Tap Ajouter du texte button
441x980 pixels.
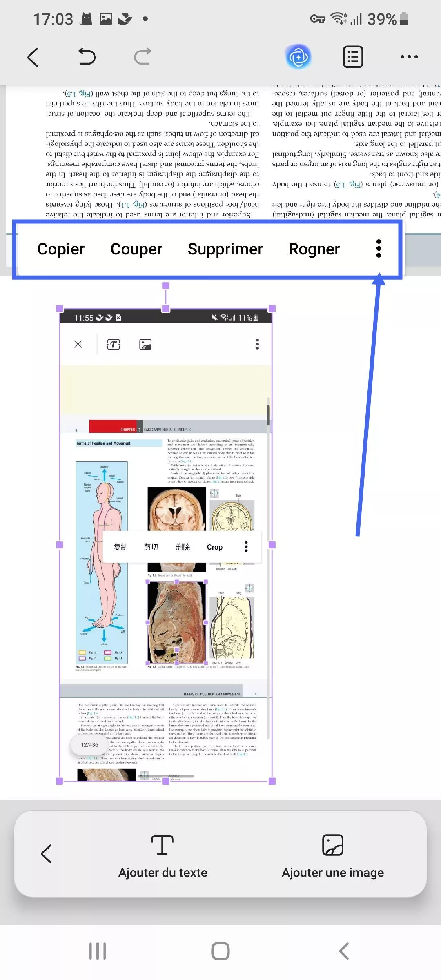pyautogui.click(x=163, y=856)
